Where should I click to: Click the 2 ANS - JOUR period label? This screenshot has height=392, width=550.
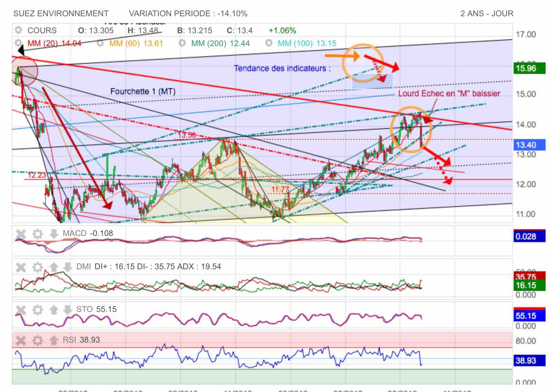(487, 14)
